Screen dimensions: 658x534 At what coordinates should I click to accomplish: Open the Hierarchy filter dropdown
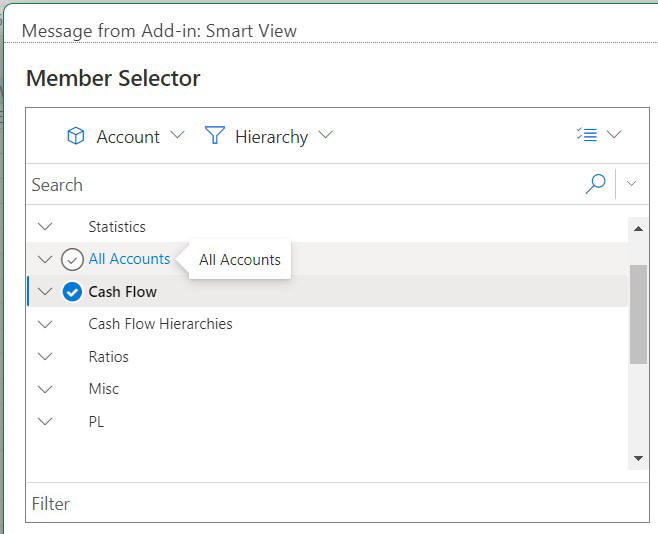point(325,136)
